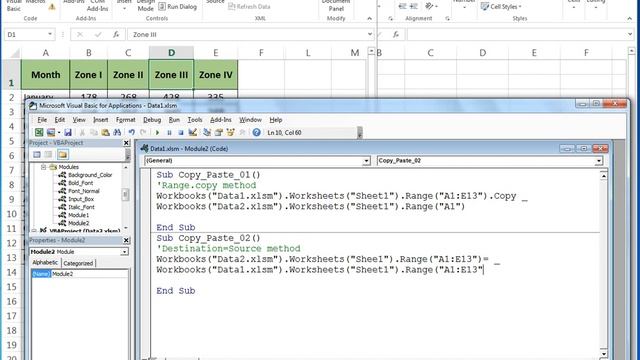Click the View Object icon in Project pane

coord(49,154)
